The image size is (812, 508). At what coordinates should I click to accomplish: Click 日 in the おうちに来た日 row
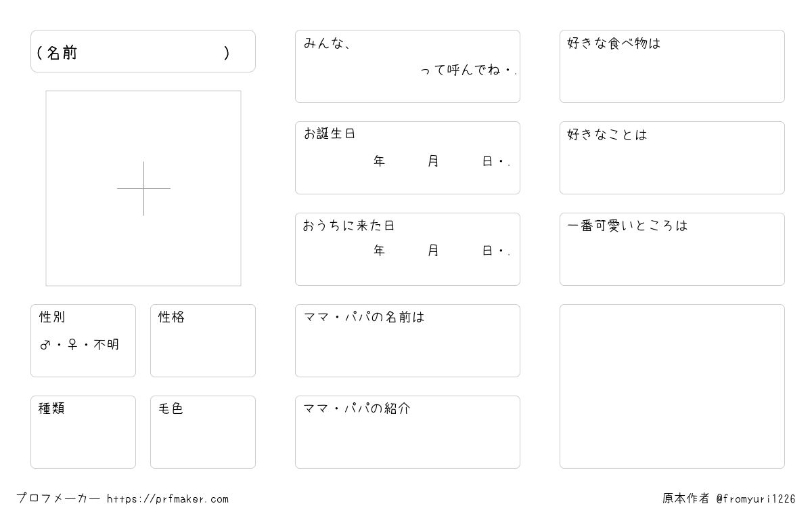[x=487, y=251]
